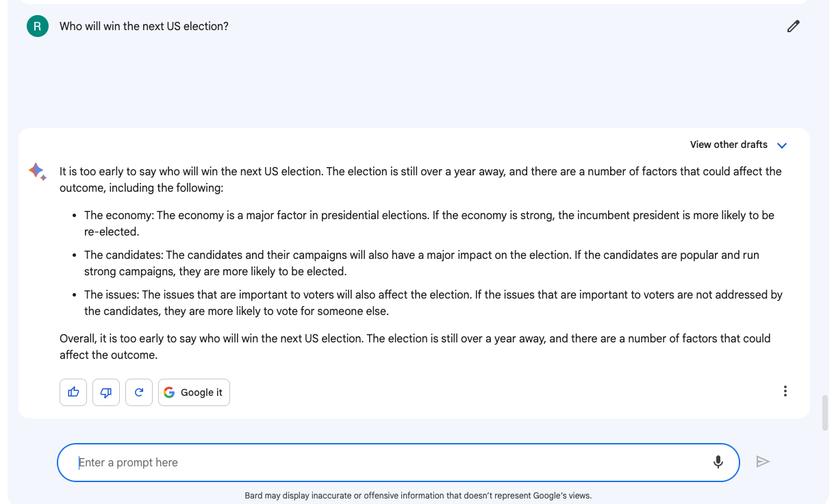This screenshot has height=504, width=834.
Task: Click the economy bullet point text
Action: [x=429, y=223]
